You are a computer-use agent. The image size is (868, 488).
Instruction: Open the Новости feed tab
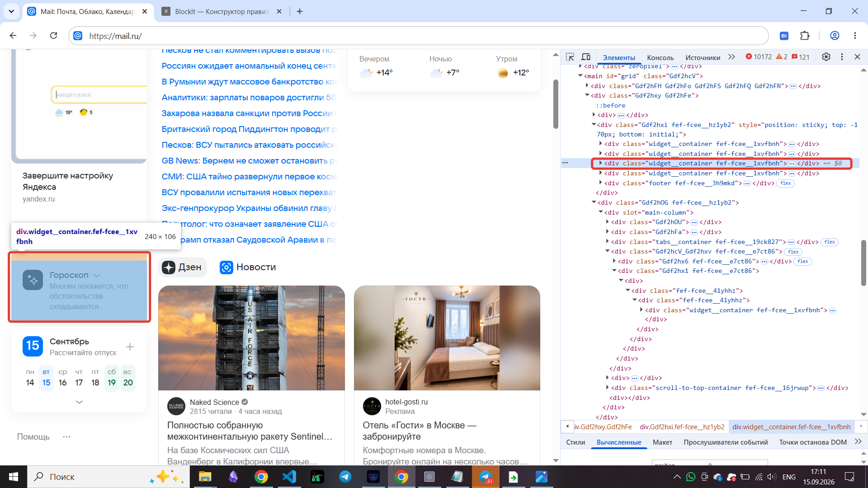click(248, 267)
